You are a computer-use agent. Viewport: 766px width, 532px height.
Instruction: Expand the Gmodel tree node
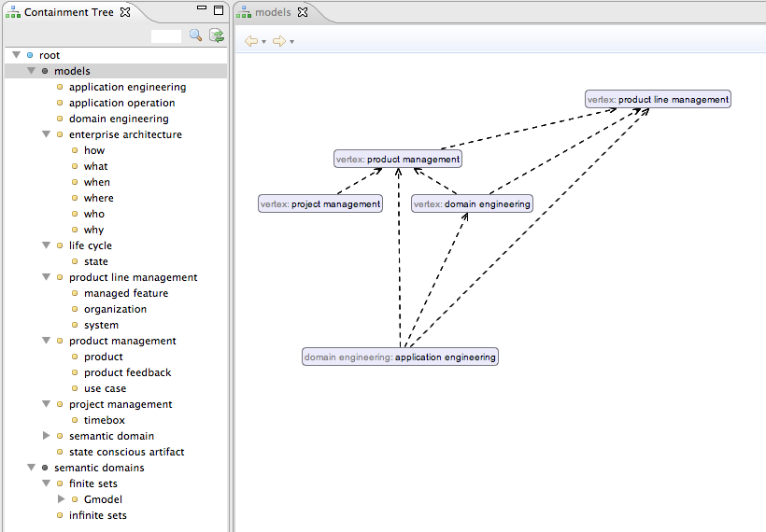point(62,499)
